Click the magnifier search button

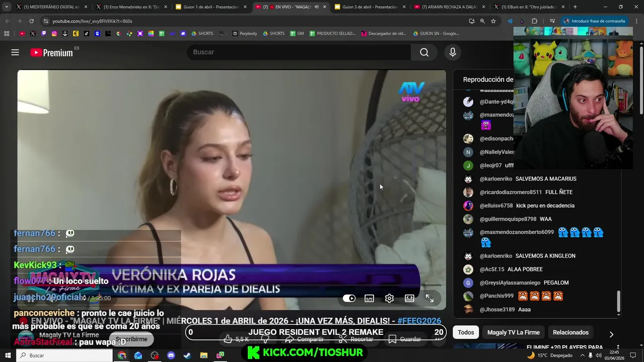click(424, 52)
